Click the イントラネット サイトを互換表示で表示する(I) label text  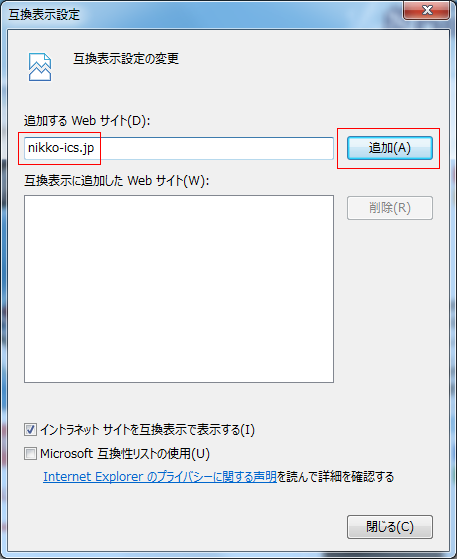coord(148,430)
